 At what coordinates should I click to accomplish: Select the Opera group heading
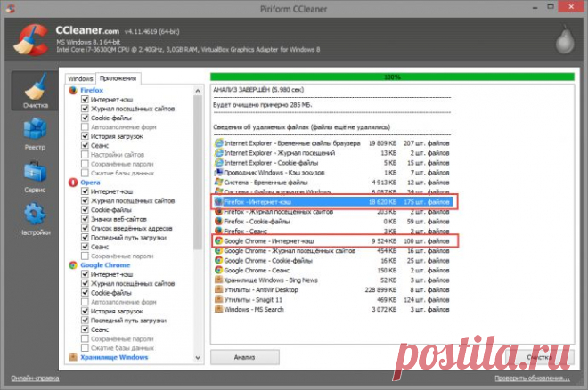pyautogui.click(x=90, y=183)
